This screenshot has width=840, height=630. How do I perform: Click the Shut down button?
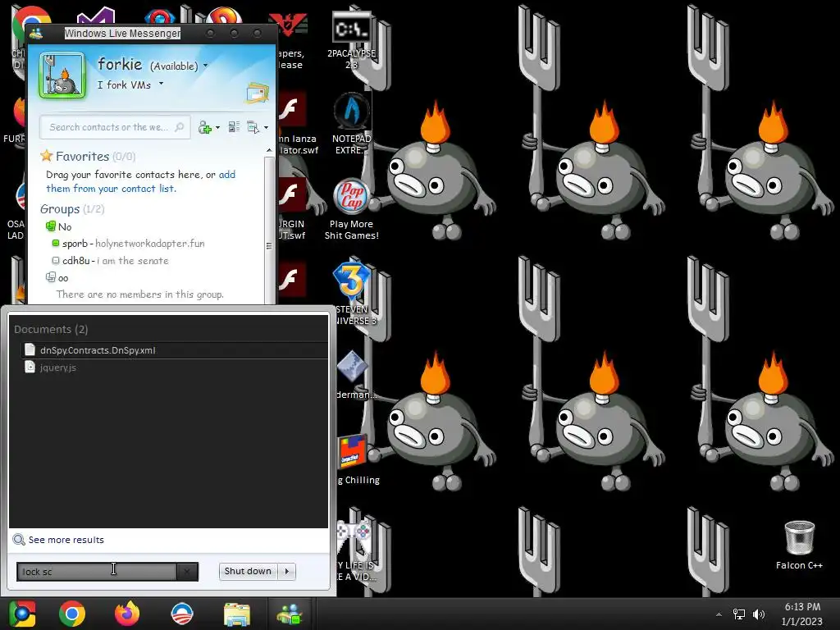(x=248, y=571)
